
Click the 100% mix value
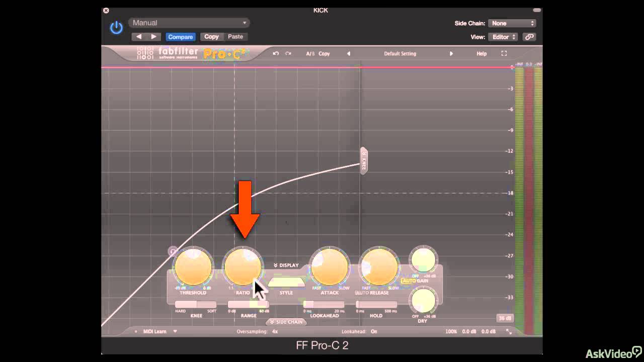451,331
